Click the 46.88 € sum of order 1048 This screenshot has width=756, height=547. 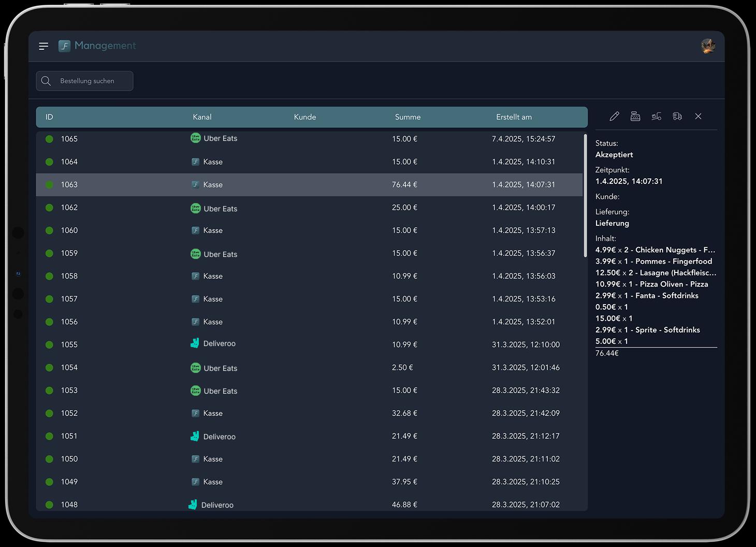(x=404, y=505)
